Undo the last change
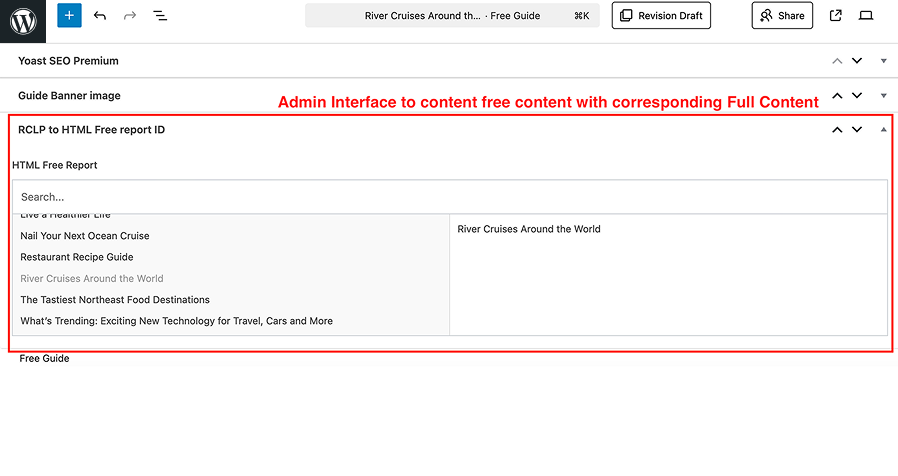Image resolution: width=898 pixels, height=476 pixels. tap(100, 15)
